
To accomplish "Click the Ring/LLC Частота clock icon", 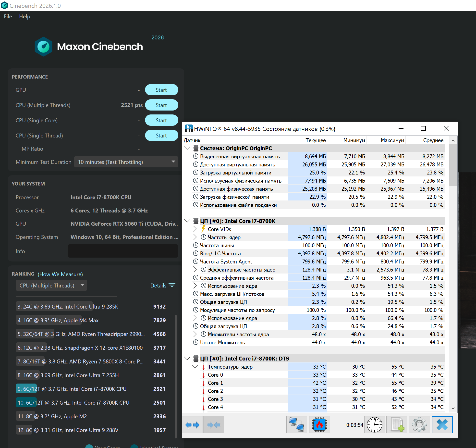I will point(195,253).
